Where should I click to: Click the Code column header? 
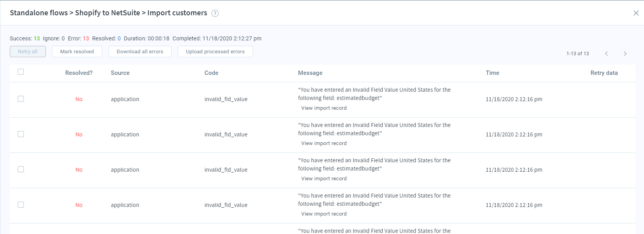click(x=212, y=73)
